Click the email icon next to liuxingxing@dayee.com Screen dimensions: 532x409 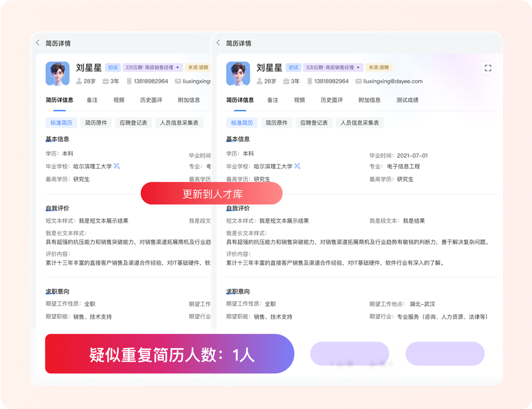tap(358, 81)
